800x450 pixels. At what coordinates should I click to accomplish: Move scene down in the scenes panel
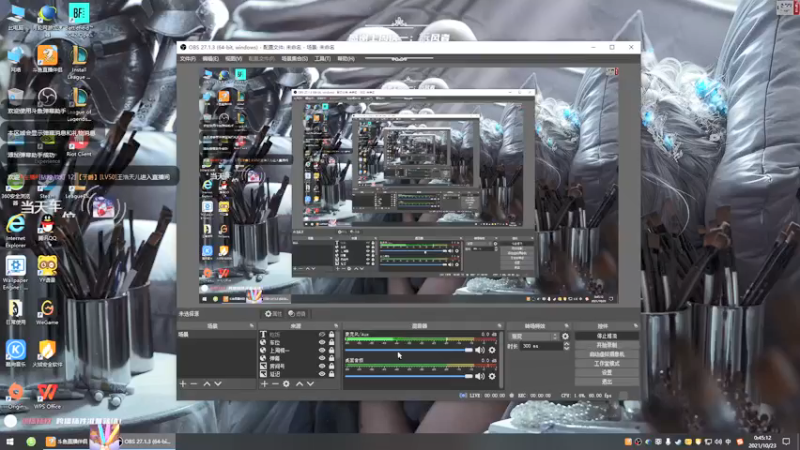click(218, 384)
